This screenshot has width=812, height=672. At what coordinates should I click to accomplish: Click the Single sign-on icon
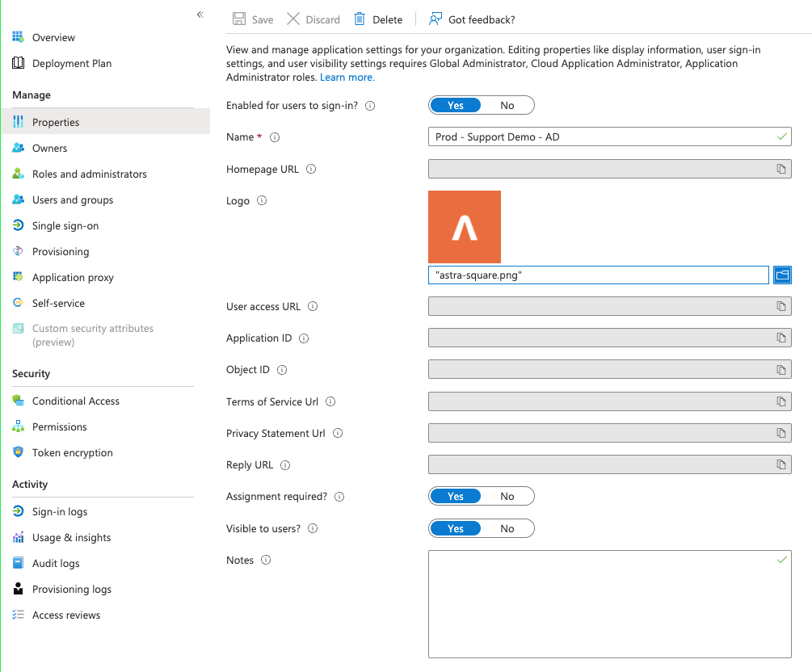click(18, 225)
